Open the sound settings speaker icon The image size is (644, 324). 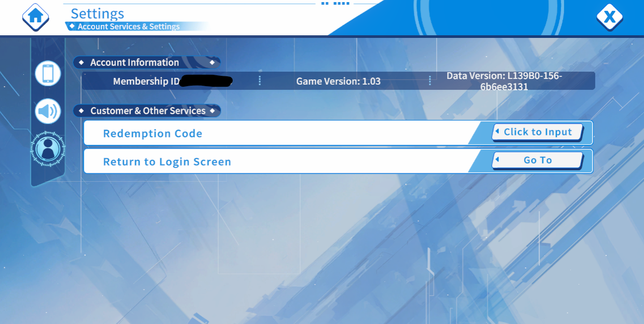pos(48,112)
